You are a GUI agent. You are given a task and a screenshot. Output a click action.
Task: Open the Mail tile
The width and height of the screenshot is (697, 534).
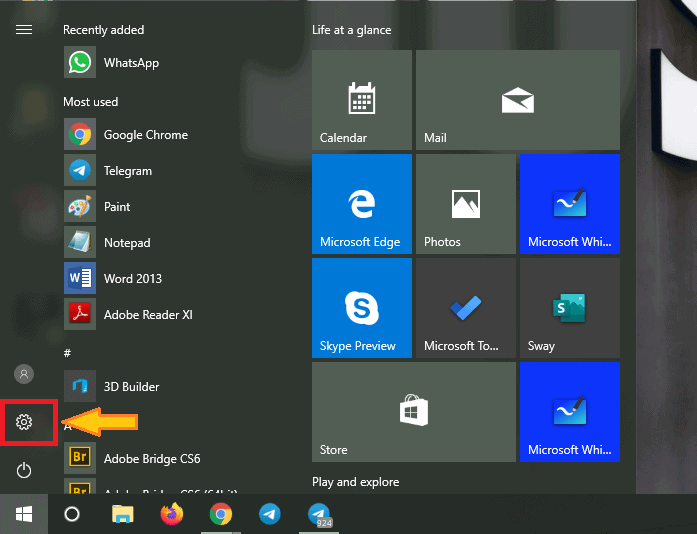518,100
